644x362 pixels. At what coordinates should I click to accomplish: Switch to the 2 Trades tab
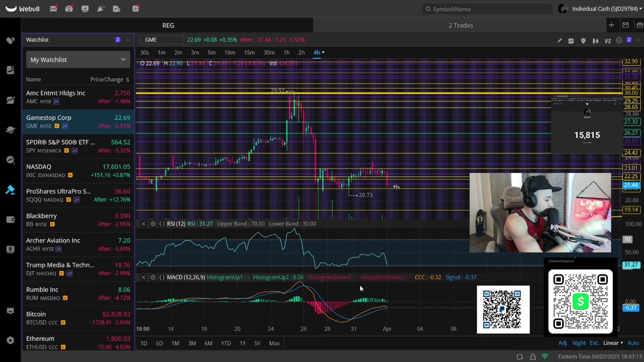(x=461, y=25)
